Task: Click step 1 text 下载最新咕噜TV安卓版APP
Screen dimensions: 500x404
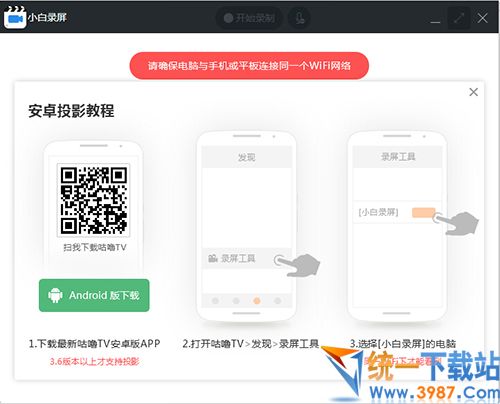Action: (94, 344)
